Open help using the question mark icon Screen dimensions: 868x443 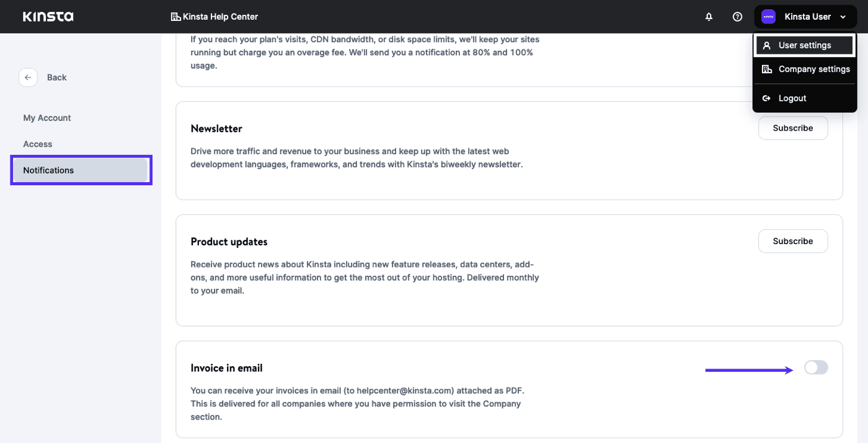tap(737, 17)
